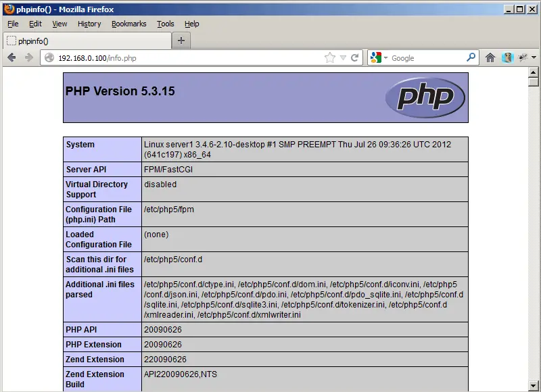The width and height of the screenshot is (541, 392).
Task: Click the 'disabled' value cell
Action: tap(305, 189)
